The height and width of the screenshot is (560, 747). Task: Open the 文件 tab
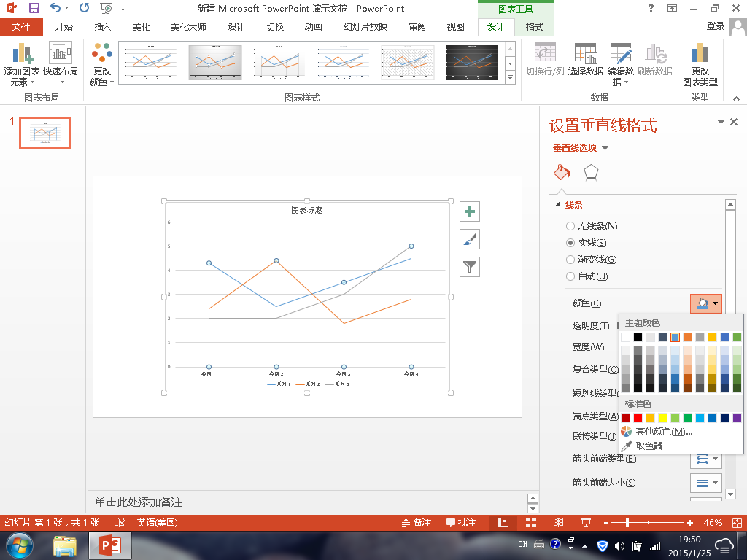click(21, 27)
